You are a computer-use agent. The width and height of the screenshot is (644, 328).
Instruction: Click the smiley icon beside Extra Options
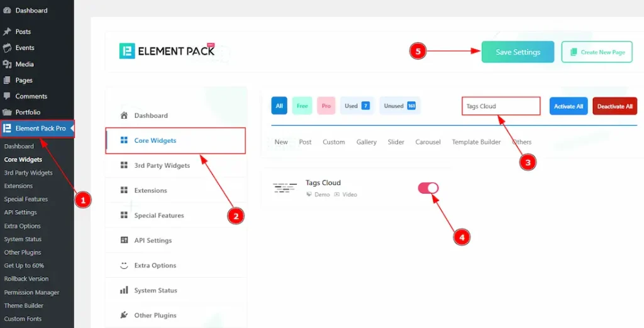click(x=124, y=265)
